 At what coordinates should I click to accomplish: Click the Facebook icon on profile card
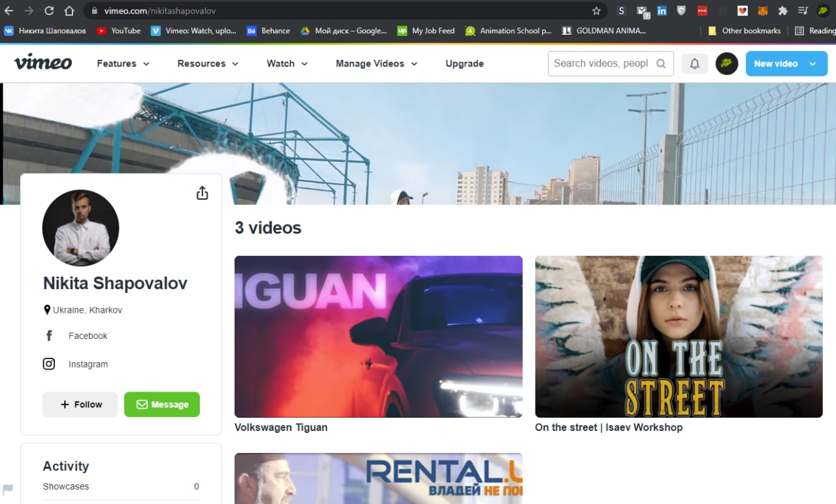[x=49, y=336]
